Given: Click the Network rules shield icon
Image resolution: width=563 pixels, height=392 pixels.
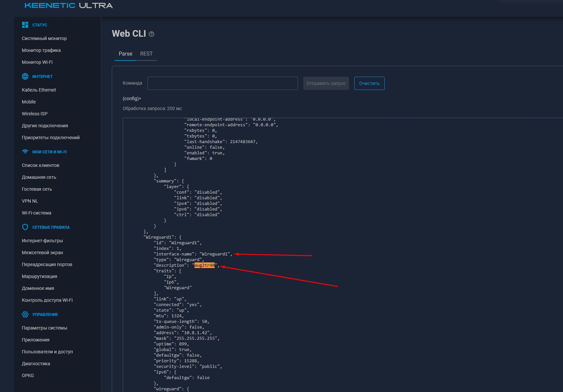Looking at the screenshot, I should point(25,227).
